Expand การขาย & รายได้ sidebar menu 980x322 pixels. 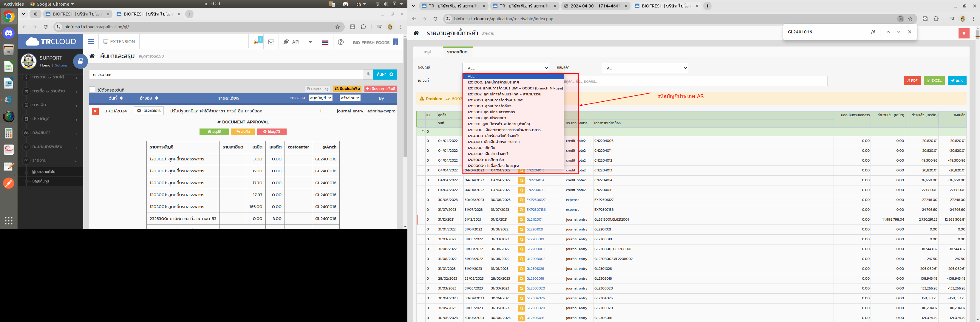click(x=50, y=77)
